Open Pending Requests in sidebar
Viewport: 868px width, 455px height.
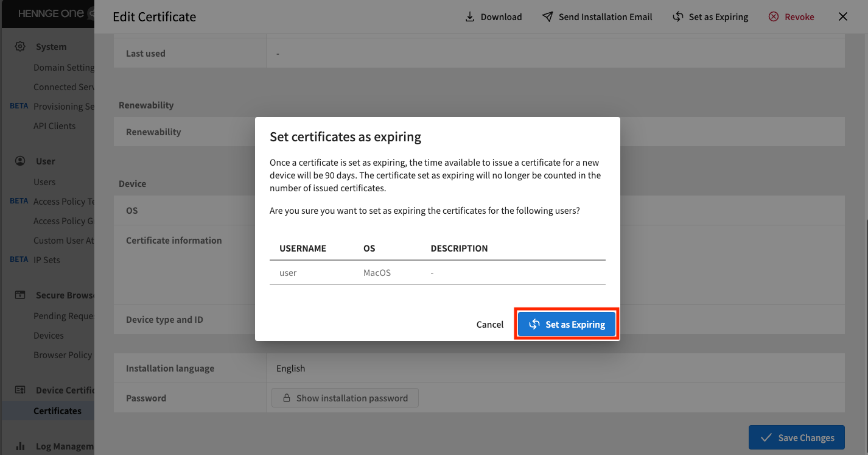pos(64,316)
